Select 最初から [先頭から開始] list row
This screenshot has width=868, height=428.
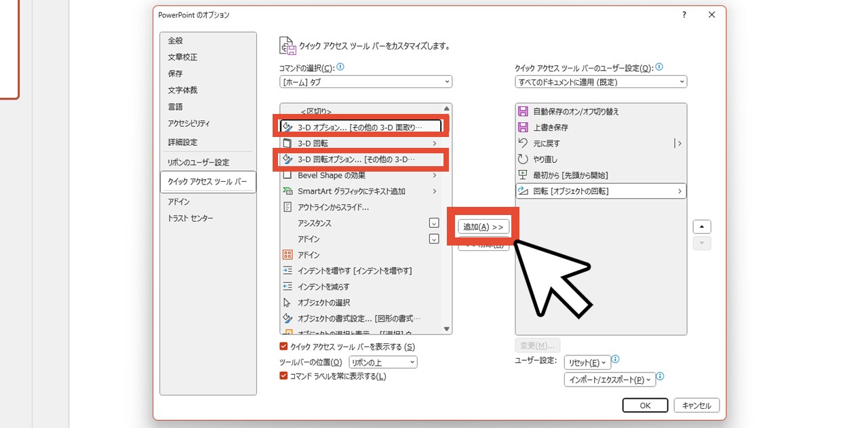[x=601, y=175]
